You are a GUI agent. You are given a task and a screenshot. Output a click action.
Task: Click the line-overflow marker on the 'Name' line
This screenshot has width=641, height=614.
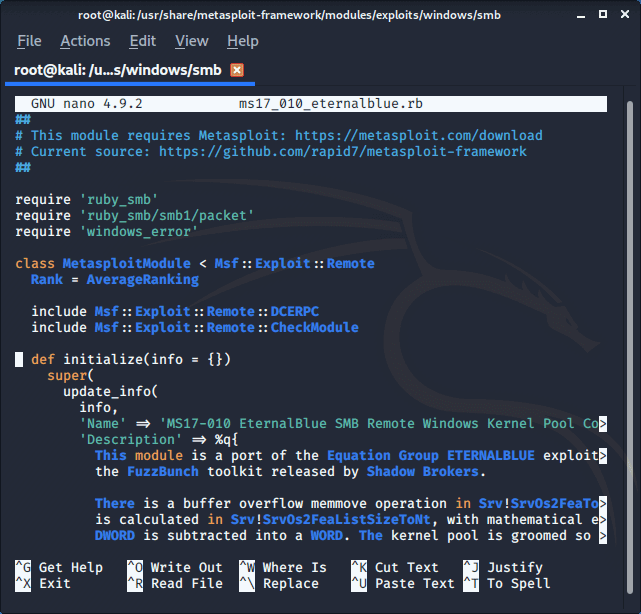603,424
